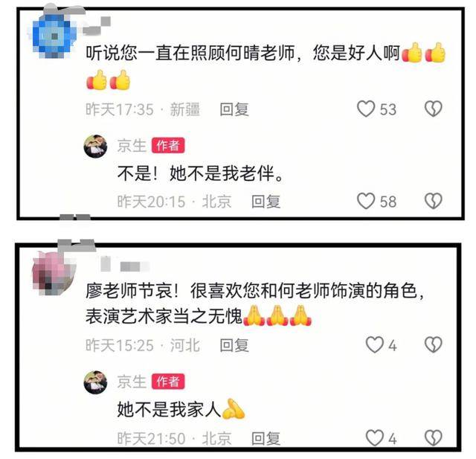Like the 河北 comment about 廖老师

(x=375, y=345)
